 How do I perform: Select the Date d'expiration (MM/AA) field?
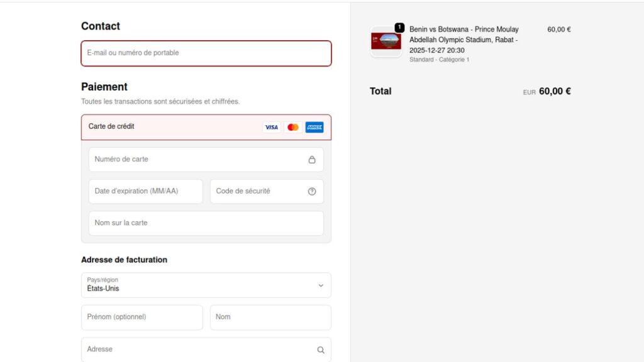145,192
